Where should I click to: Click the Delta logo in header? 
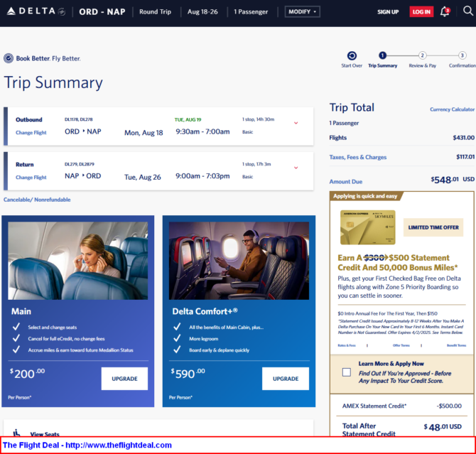pos(35,11)
